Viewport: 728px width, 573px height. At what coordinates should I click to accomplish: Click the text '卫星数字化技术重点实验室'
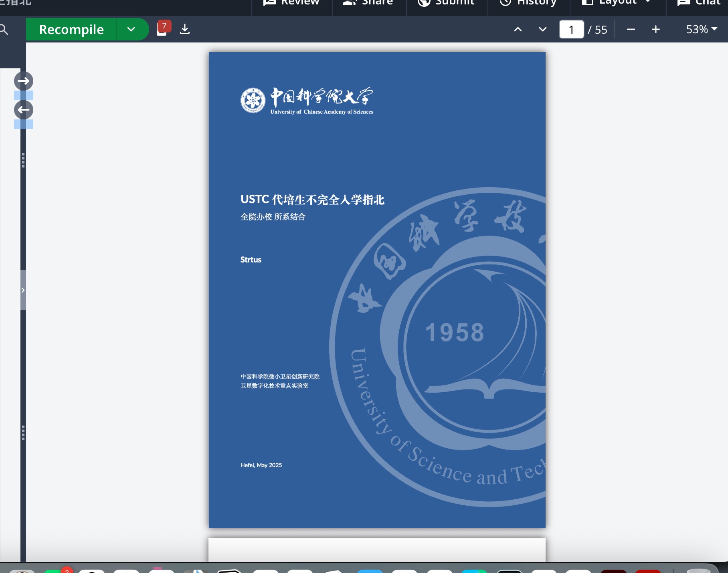point(274,385)
